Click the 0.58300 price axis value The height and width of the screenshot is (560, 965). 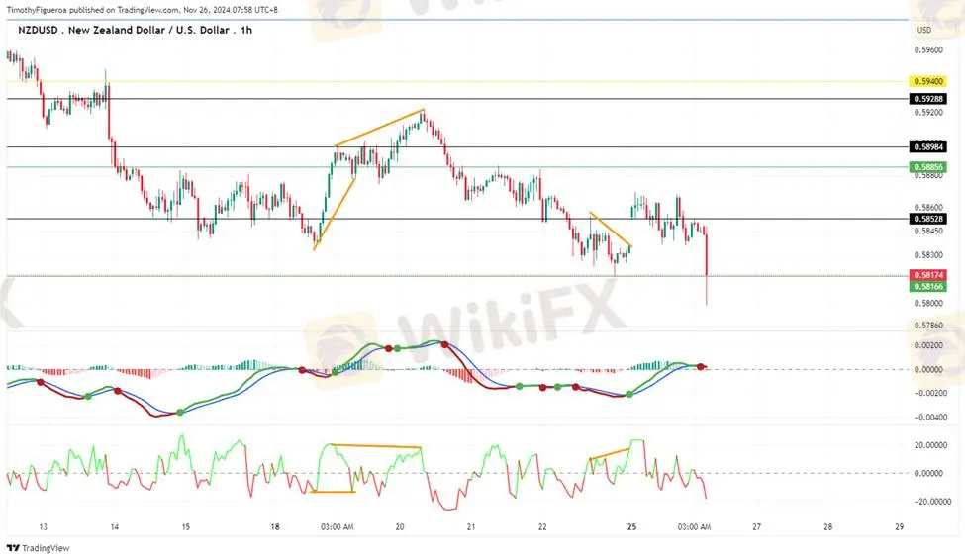(928, 254)
